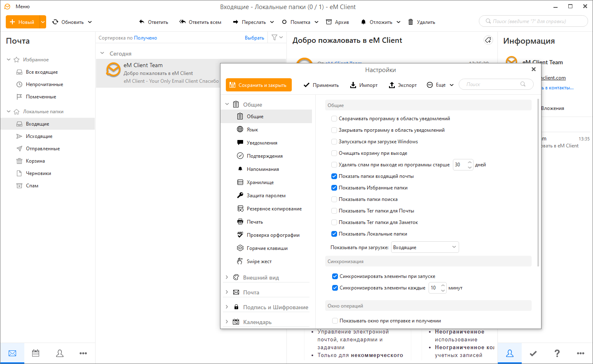593x364 pixels.
Task: Click main search field in toolbar
Action: tap(533, 21)
